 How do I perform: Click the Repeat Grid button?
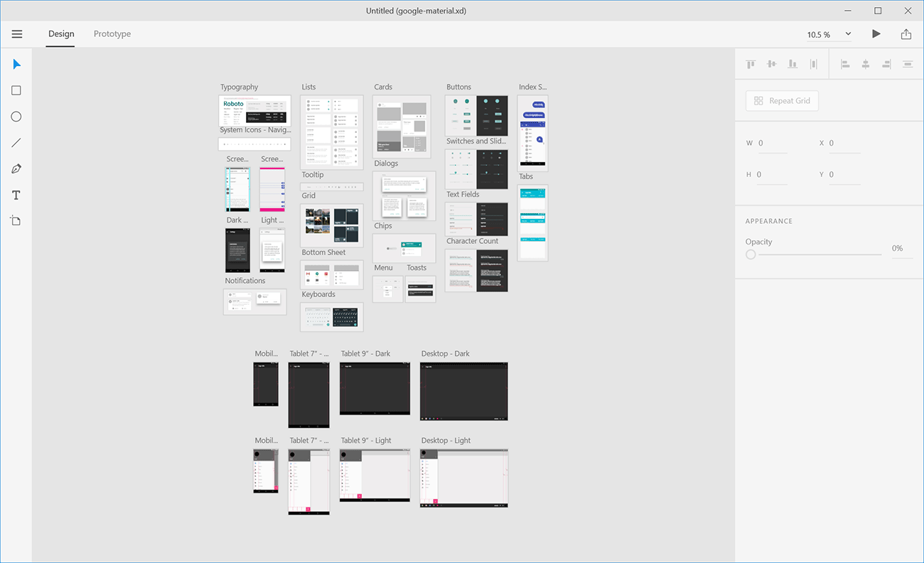[782, 100]
